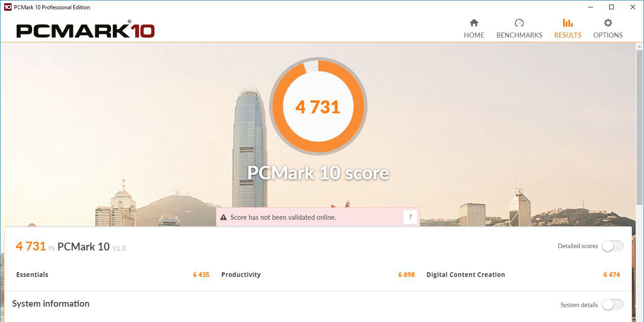Click the PCMARK 10 logo
Image resolution: width=644 pixels, height=322 pixels.
point(85,30)
